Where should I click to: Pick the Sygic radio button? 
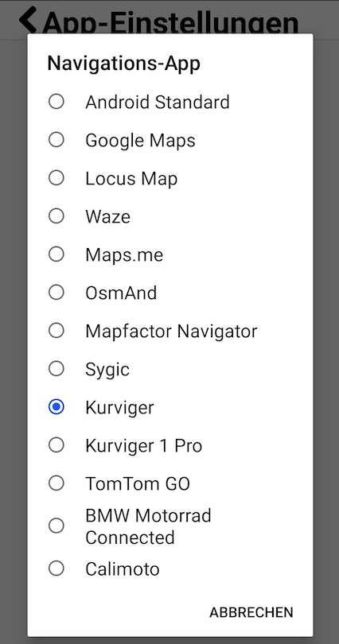tap(56, 369)
